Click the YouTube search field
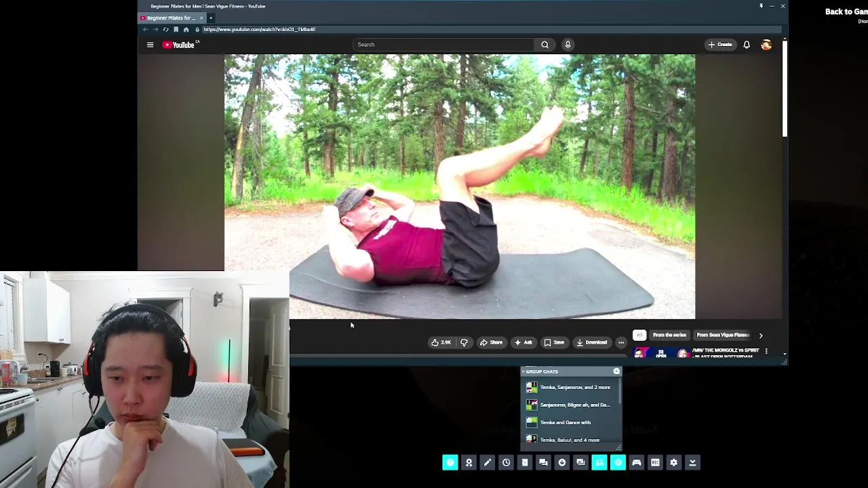 tap(444, 45)
